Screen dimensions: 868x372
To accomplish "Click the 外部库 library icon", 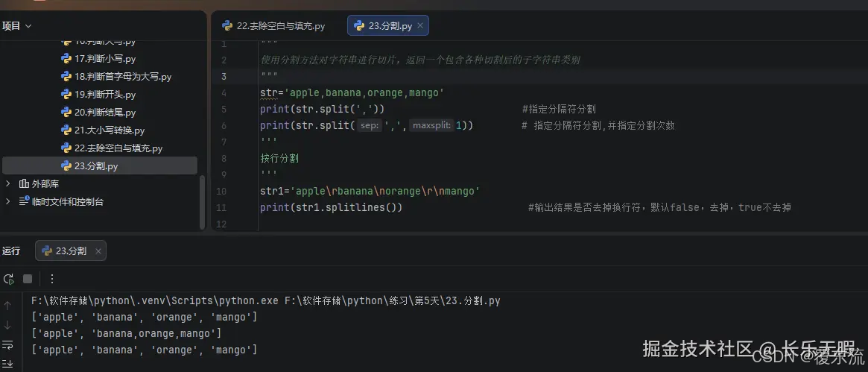I will click(x=24, y=184).
